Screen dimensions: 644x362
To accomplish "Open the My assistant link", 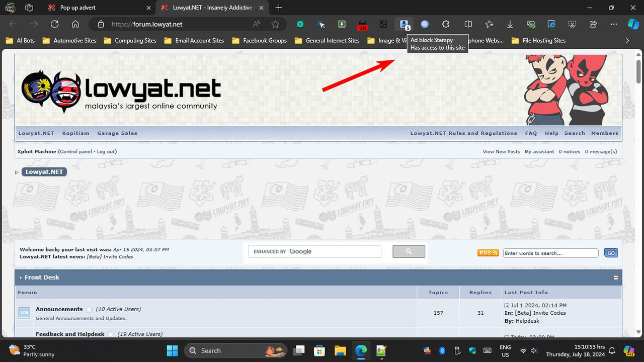I will click(x=539, y=151).
